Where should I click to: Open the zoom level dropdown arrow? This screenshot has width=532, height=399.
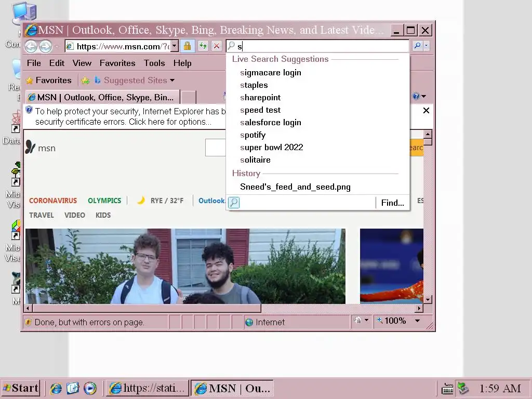[x=417, y=321]
